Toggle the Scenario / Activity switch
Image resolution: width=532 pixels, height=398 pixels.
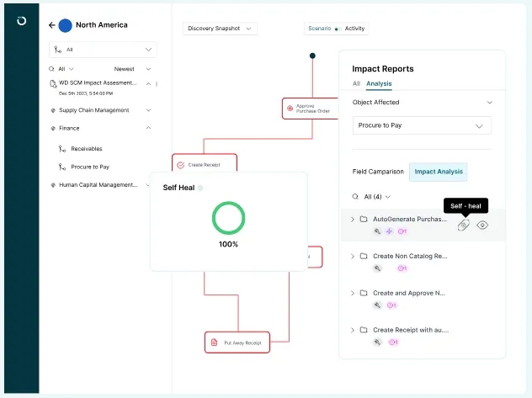click(x=338, y=29)
